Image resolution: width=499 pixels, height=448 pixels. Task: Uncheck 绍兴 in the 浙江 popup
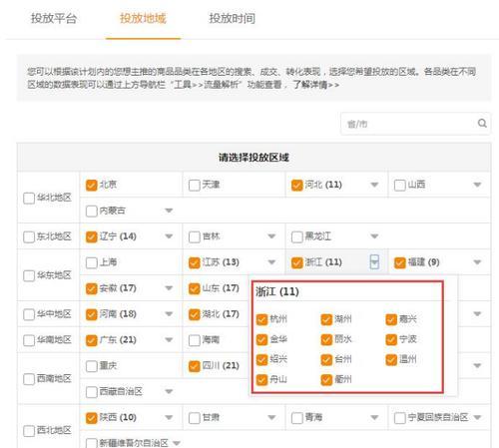pos(262,360)
